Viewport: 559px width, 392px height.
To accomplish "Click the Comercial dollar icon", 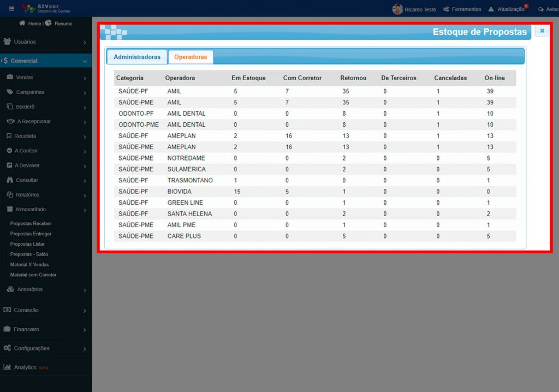I will pyautogui.click(x=5, y=61).
